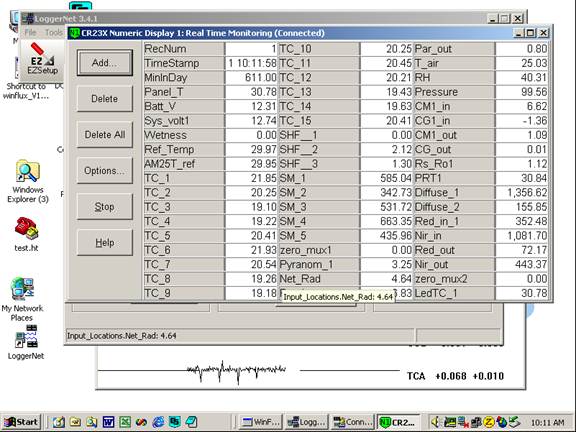Image resolution: width=576 pixels, height=432 pixels.
Task: Click the taskbar clock showing 10:11 AM
Action: click(547, 422)
